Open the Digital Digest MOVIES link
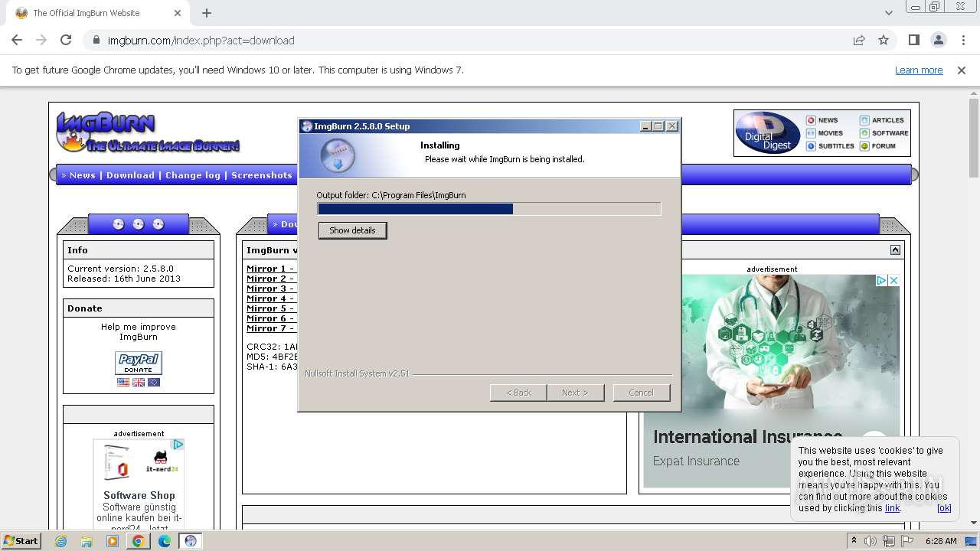This screenshot has height=551, width=980. point(830,133)
